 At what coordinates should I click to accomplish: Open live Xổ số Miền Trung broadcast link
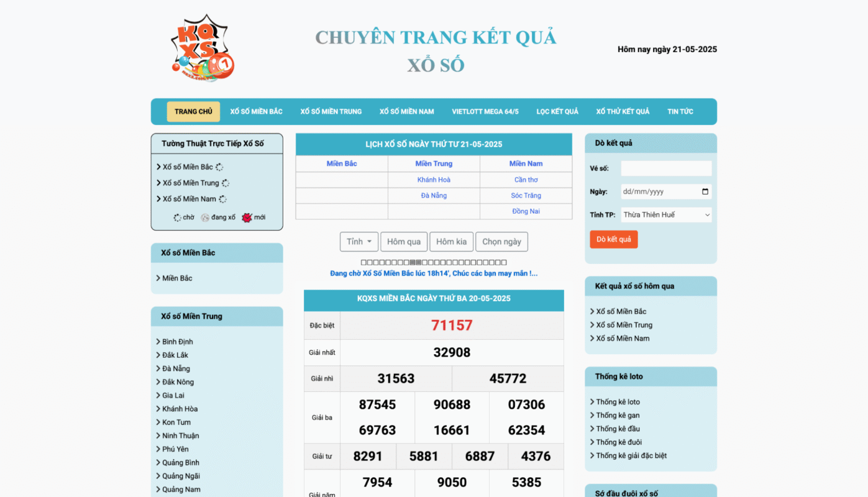[x=191, y=183]
